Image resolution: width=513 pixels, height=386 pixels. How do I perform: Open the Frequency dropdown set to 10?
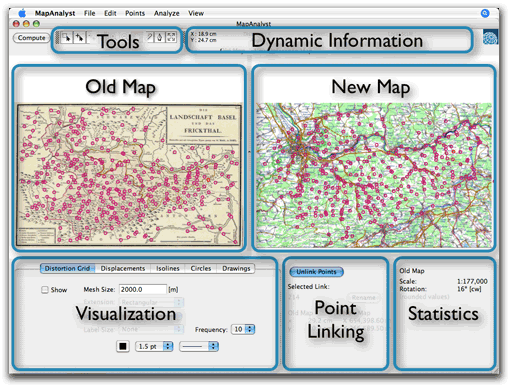243,329
